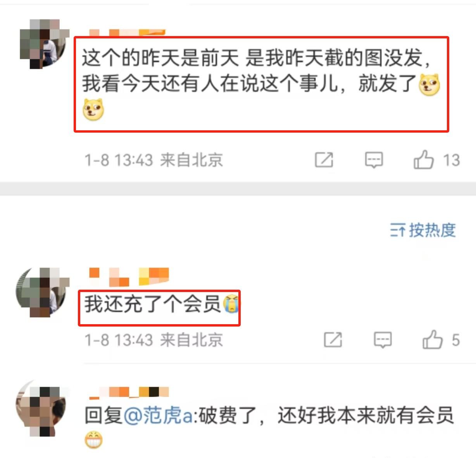The height and width of the screenshot is (458, 476).
Task: Tap the username above 我还充了个会员
Action: pyautogui.click(x=129, y=277)
